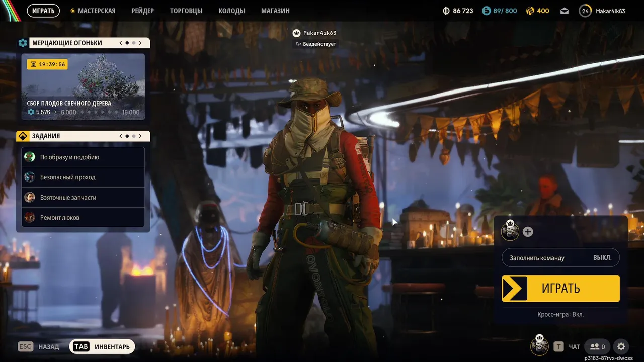The width and height of the screenshot is (644, 362).
Task: Click the squad leader avatar in party panel
Action: pos(510,231)
